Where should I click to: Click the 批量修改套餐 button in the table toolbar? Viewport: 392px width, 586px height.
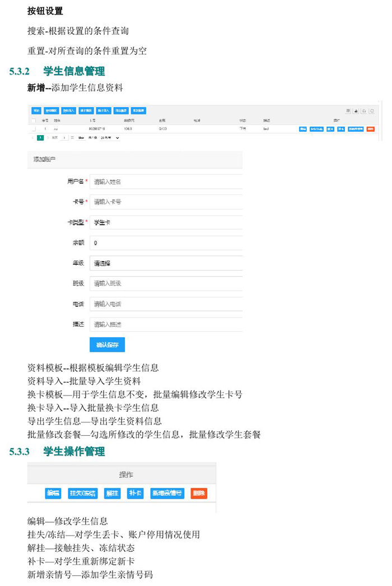click(x=139, y=111)
